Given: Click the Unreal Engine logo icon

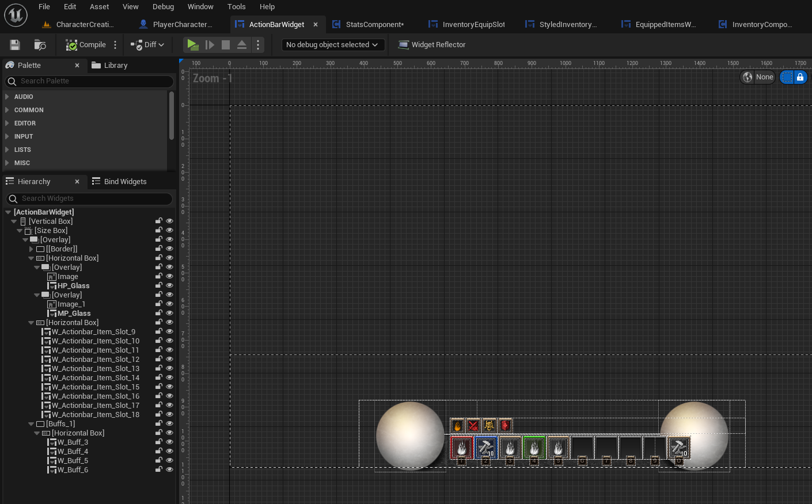Looking at the screenshot, I should point(16,15).
